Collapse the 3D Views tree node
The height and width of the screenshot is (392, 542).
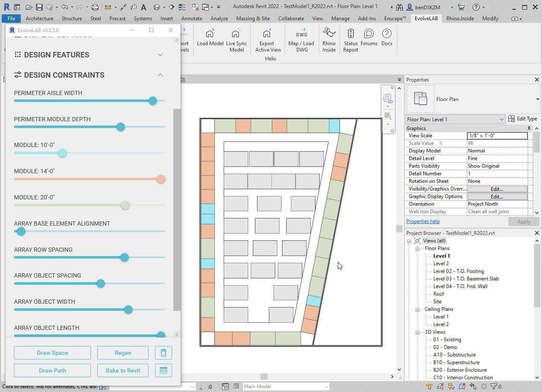417,332
